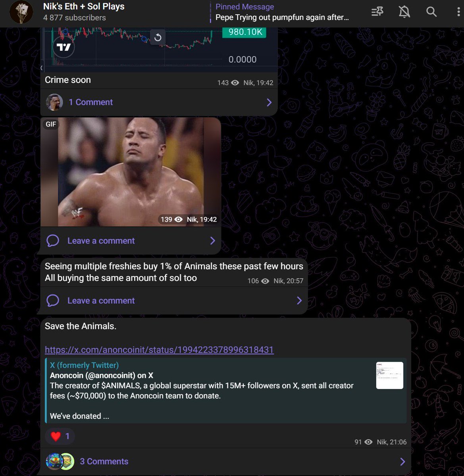Viewport: 464px width, 476px height.
Task: Click the $ANIMALS creator fees preview text
Action: (x=202, y=391)
